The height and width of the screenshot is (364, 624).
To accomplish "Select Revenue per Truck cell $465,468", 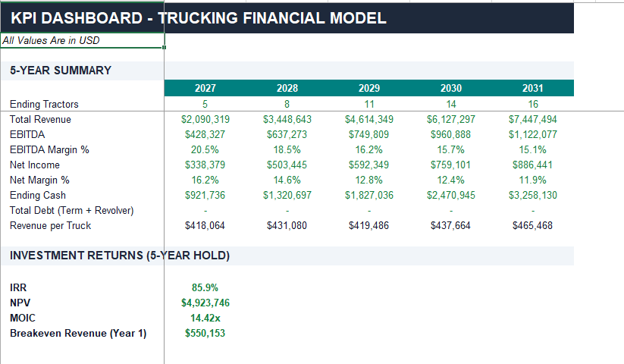I will (x=533, y=225).
